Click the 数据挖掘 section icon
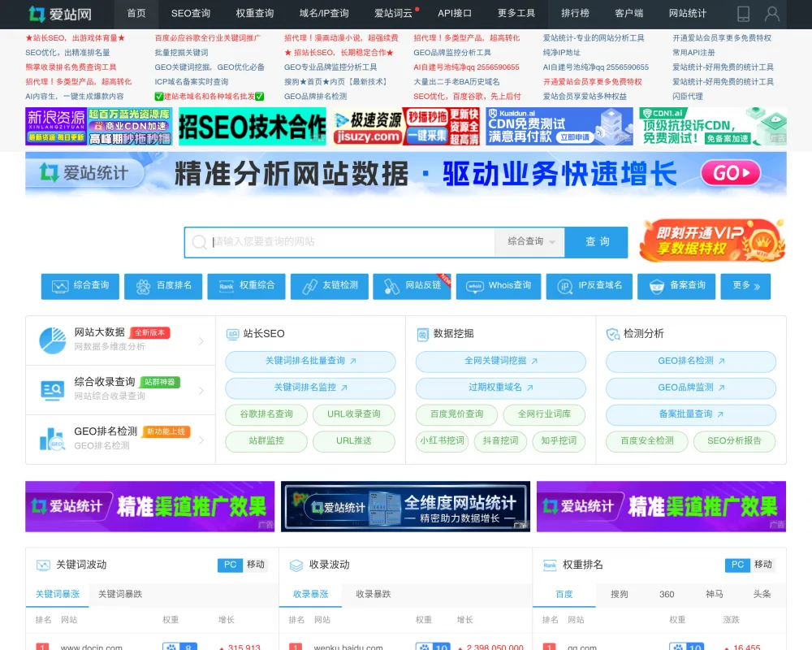 click(422, 334)
